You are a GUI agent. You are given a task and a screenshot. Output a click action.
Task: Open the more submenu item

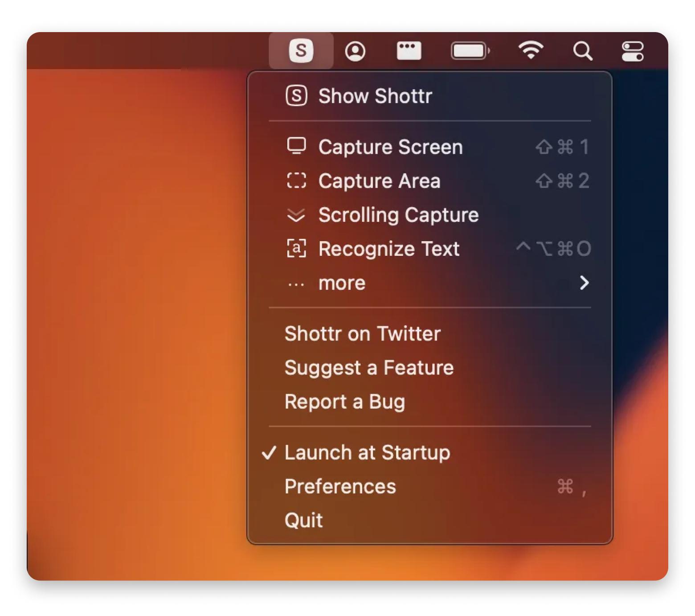pyautogui.click(x=342, y=283)
